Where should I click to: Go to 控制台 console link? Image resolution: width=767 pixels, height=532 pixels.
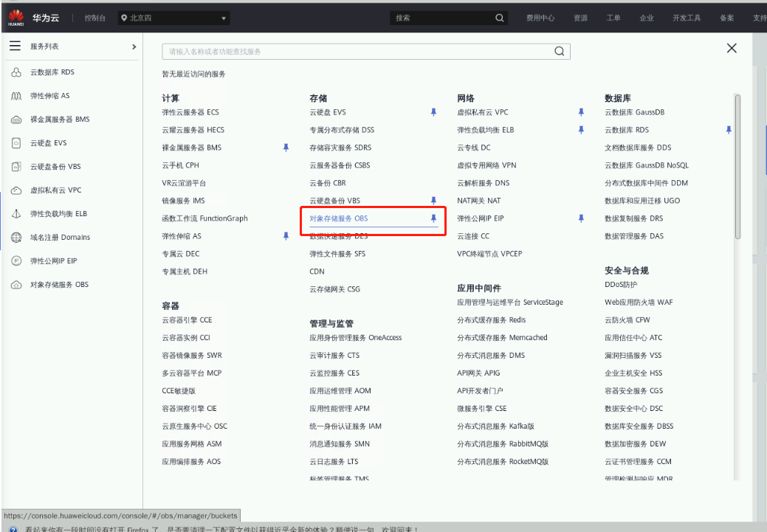coord(95,18)
